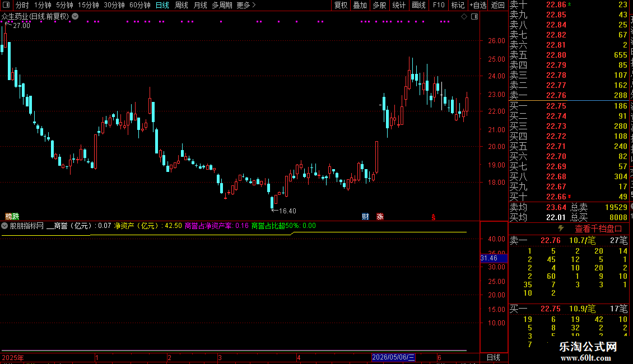Click the 买八 22.68 order row
This screenshot has width=633, height=364.
tap(569, 176)
